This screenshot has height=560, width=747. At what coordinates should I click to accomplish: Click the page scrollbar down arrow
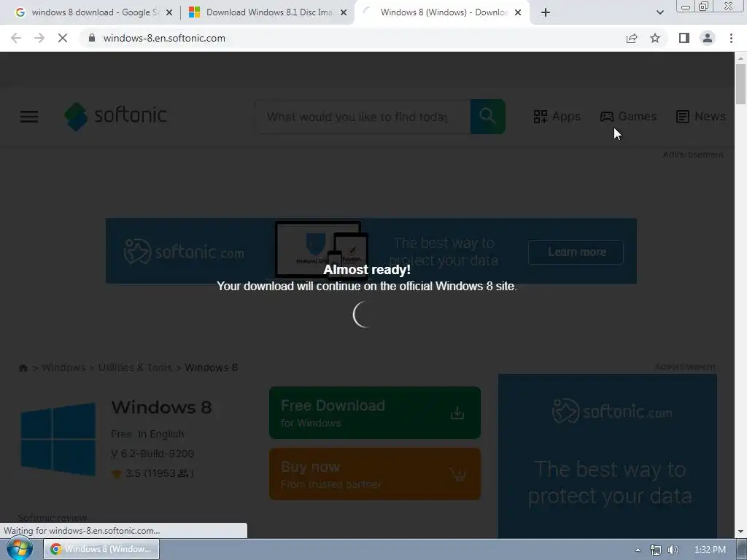pos(741,532)
